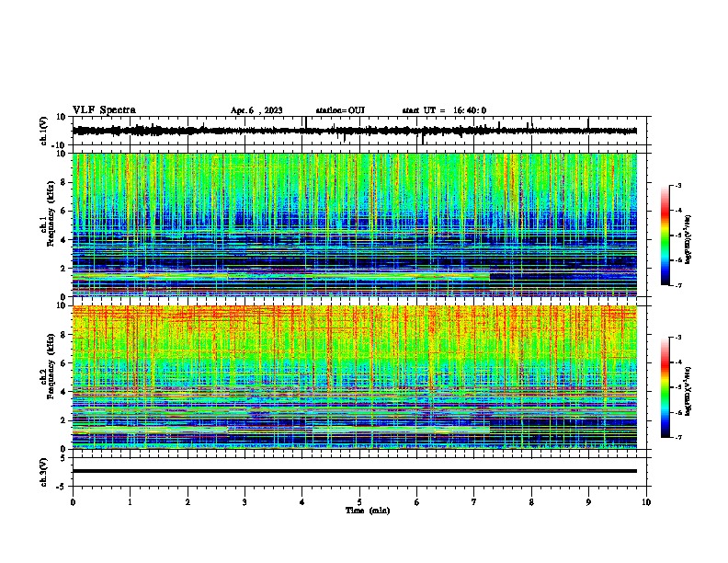
Task: Click the ch.3 flat voltage trace panel
Action: coord(361,472)
